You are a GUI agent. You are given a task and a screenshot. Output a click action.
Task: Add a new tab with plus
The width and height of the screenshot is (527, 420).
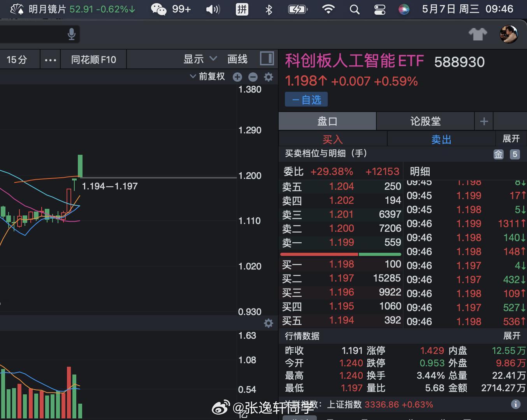[484, 121]
